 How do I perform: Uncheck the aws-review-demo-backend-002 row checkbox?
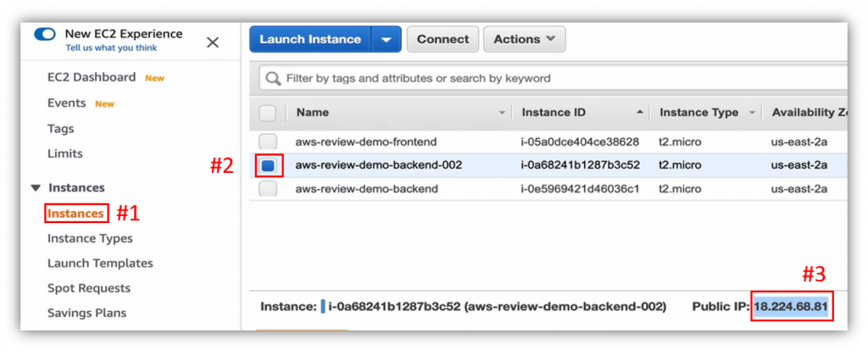click(x=269, y=165)
